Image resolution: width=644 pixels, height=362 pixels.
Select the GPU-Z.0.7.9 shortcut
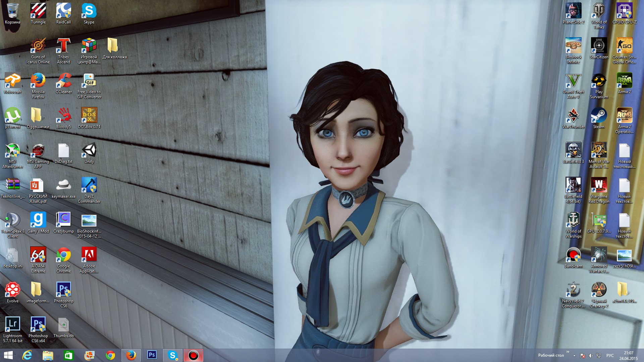[599, 223]
